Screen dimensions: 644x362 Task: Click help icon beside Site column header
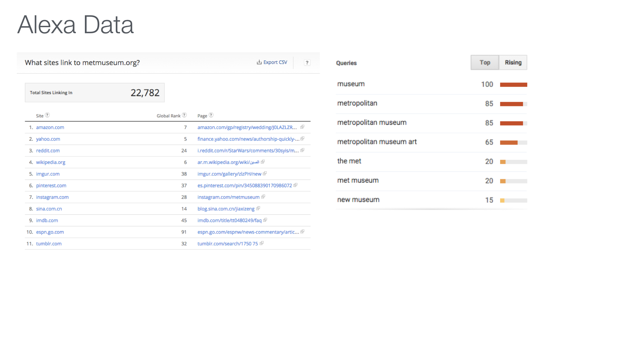(x=47, y=115)
